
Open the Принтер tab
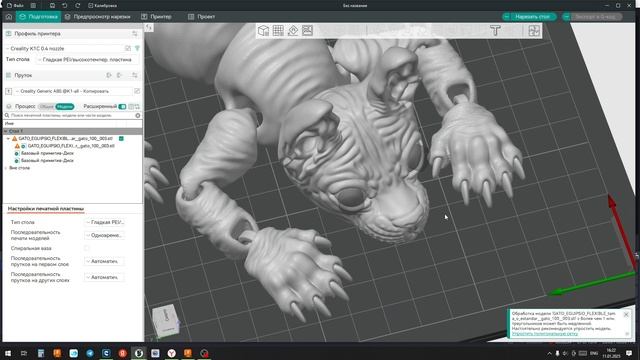[x=156, y=17]
